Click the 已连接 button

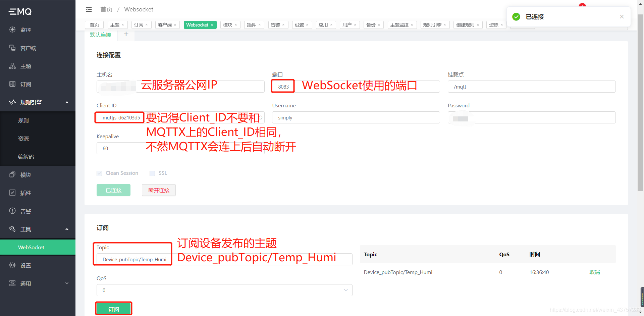(x=113, y=190)
